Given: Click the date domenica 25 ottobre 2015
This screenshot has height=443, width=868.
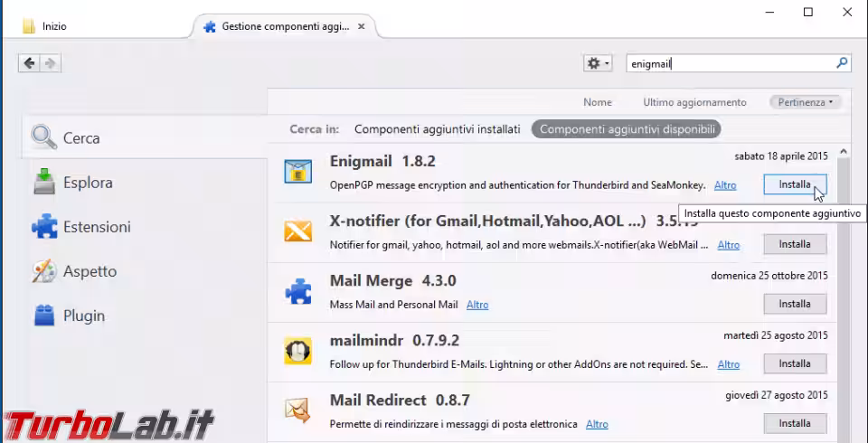Looking at the screenshot, I should [x=769, y=275].
